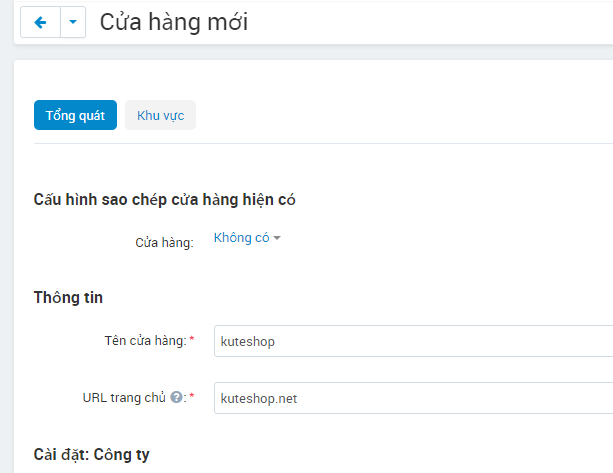Open the Khu vực tab

160,115
